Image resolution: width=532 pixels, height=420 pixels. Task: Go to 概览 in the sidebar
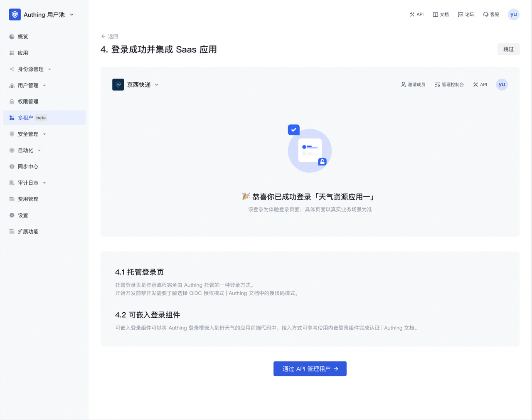pos(23,37)
